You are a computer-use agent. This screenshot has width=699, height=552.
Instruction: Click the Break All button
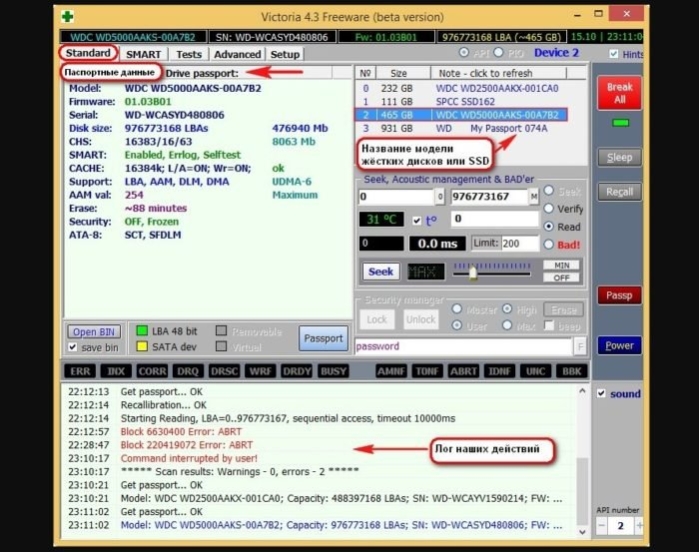(x=619, y=93)
